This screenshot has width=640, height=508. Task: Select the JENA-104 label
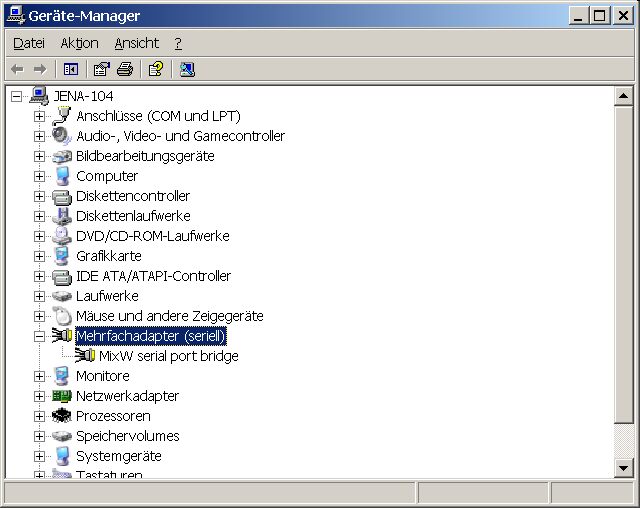tap(83, 96)
